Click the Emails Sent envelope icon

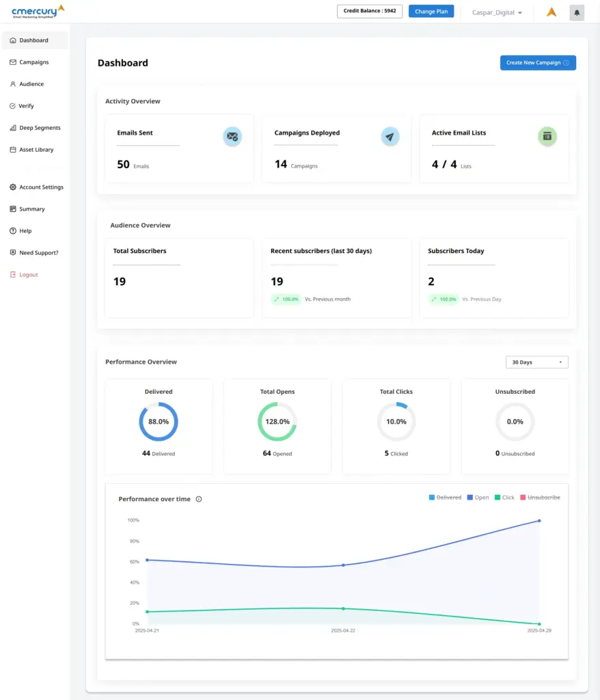pyautogui.click(x=232, y=137)
